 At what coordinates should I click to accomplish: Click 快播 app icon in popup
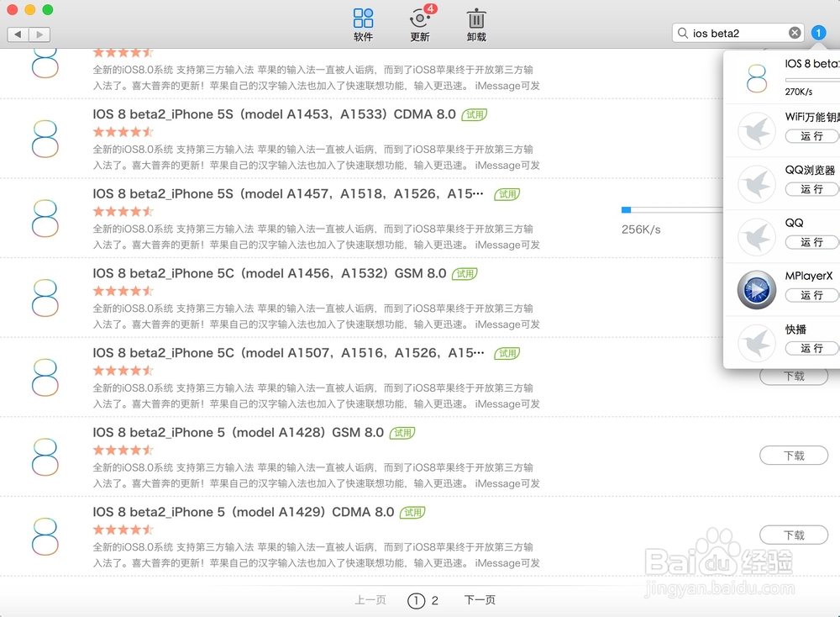[757, 343]
